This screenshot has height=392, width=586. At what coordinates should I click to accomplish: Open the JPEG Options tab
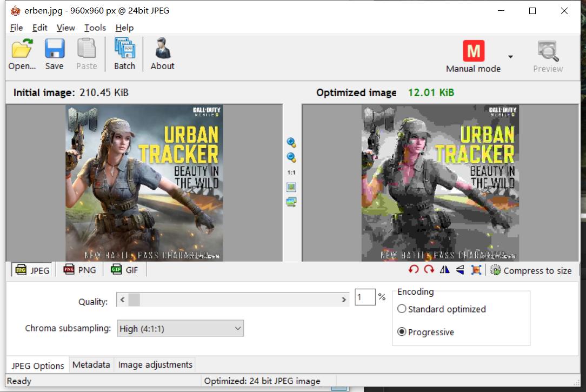point(38,366)
